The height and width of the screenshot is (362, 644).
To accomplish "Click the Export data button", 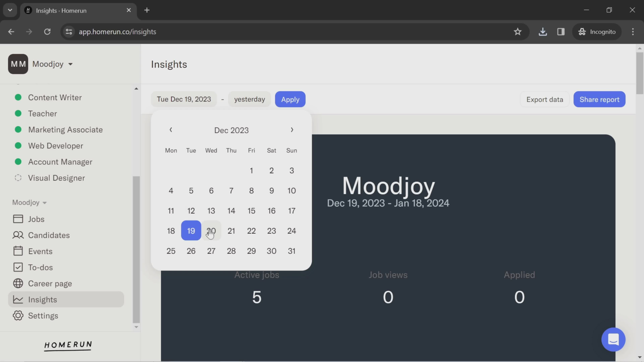I will pyautogui.click(x=545, y=99).
